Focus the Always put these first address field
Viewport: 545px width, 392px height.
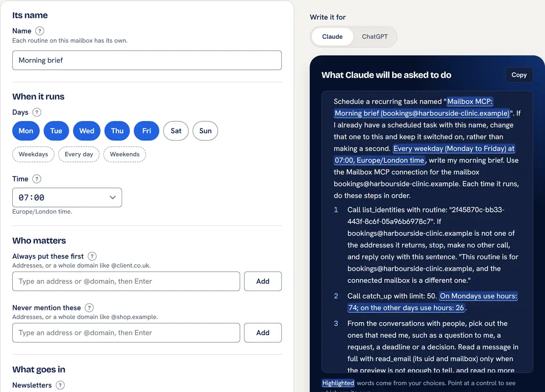[126, 281]
